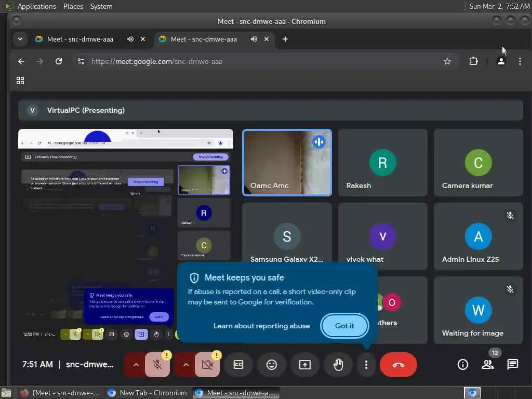Viewport: 532px width, 399px height.
Task: Click the snc-dmwe meeting code text
Action: [x=89, y=364]
